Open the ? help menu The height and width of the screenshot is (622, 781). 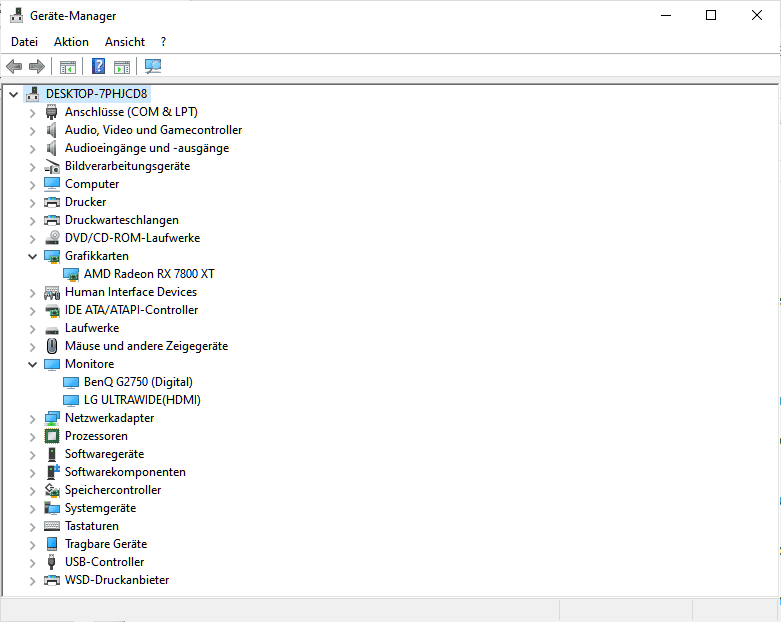pos(163,42)
